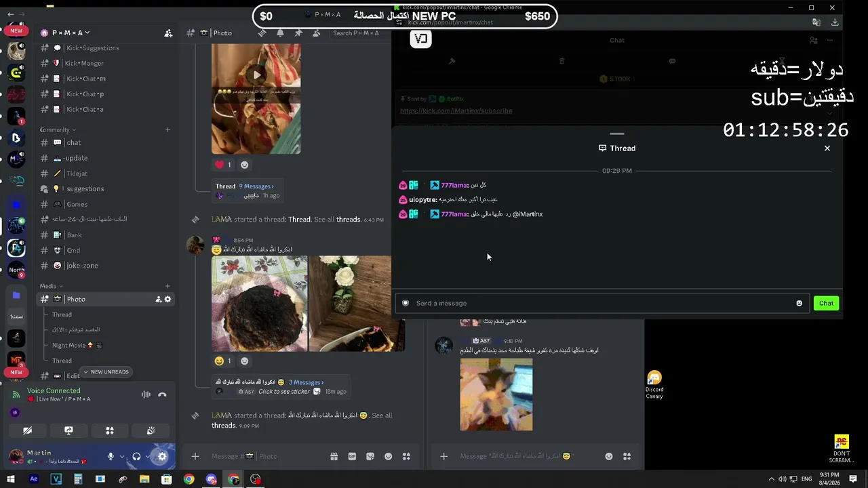
Task: Toggle the heart reaction on the video post
Action: click(223, 165)
